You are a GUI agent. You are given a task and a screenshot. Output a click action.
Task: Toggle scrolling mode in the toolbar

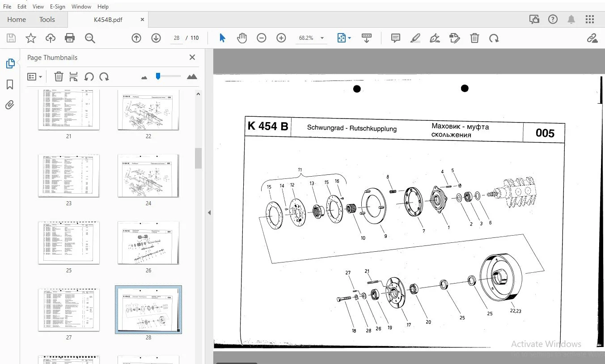[367, 38]
